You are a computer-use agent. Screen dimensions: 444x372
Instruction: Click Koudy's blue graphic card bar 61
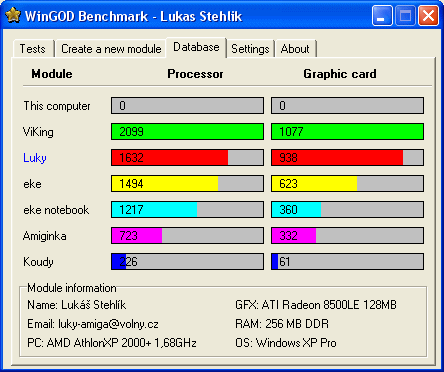coord(347,262)
